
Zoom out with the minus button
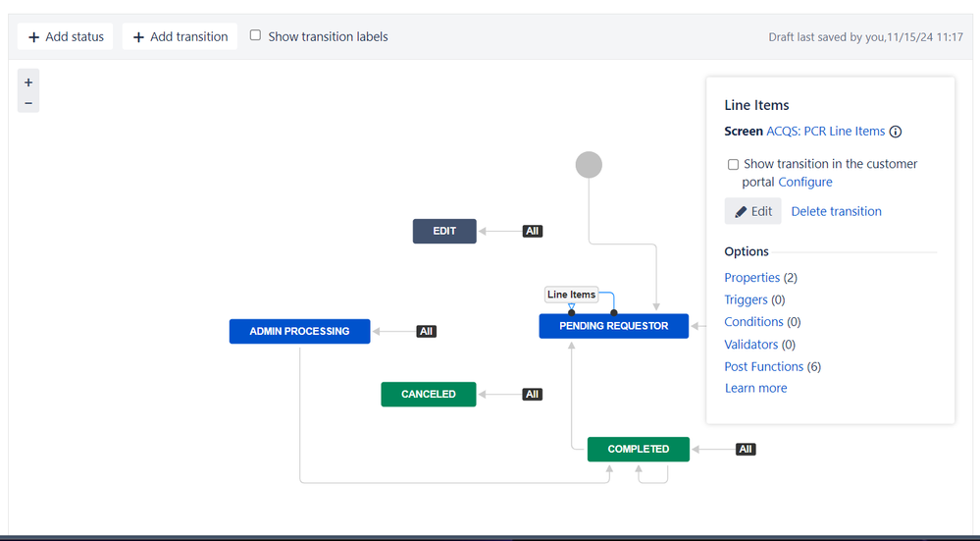click(x=28, y=102)
